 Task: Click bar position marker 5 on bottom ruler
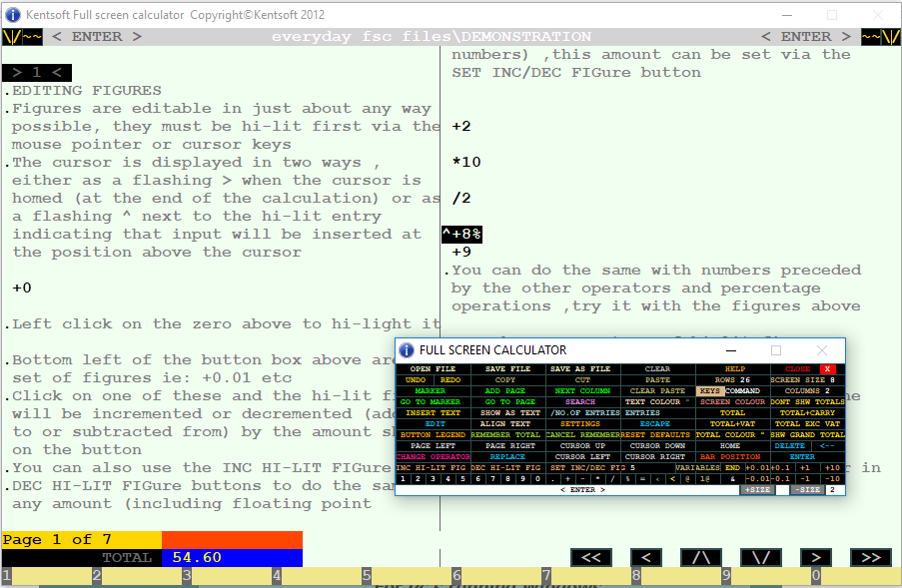pyautogui.click(x=367, y=575)
